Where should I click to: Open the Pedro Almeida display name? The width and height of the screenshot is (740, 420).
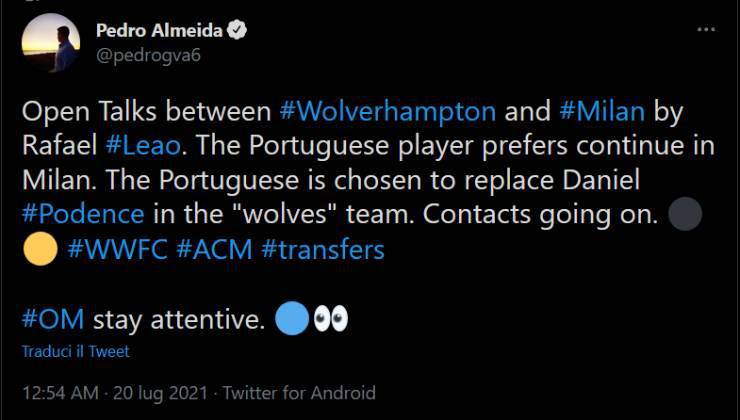(160, 31)
